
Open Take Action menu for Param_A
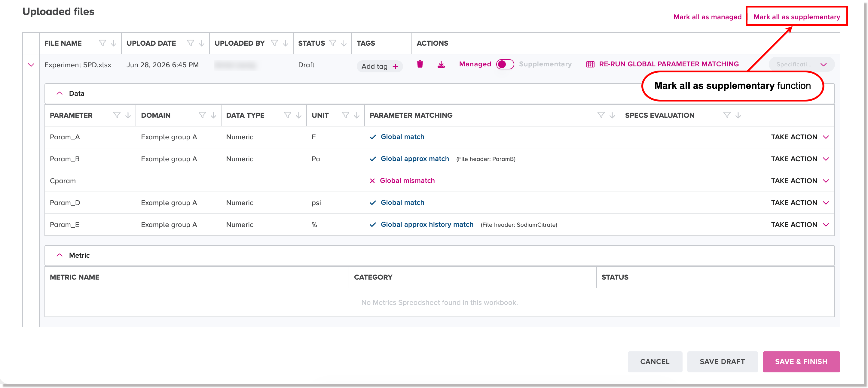point(799,137)
